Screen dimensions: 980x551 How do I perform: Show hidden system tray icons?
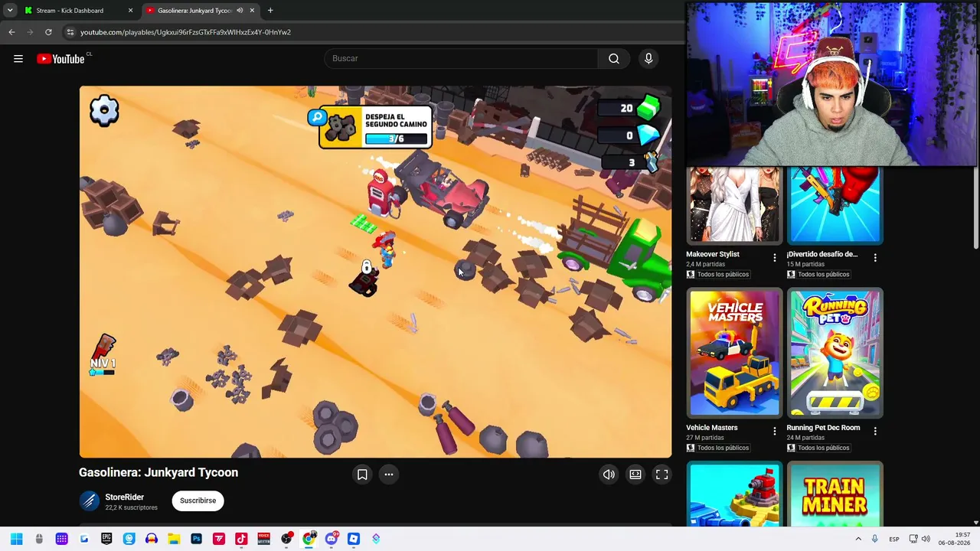[858, 539]
